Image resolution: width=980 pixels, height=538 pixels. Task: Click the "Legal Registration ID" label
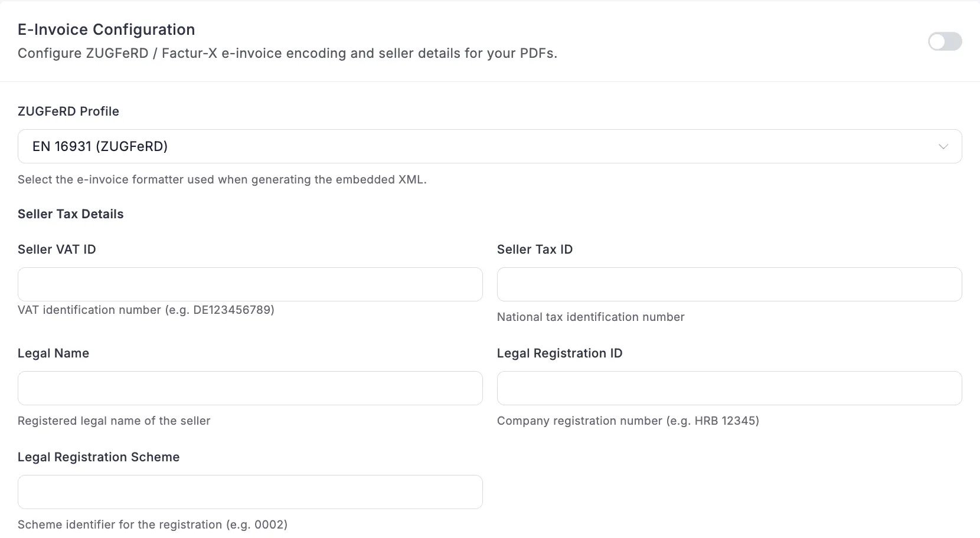pos(559,353)
